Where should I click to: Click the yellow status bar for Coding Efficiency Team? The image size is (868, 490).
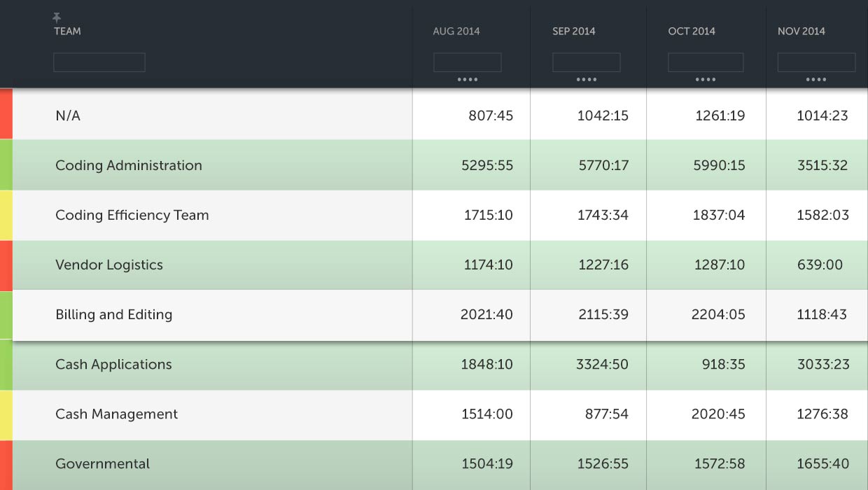coord(6,215)
